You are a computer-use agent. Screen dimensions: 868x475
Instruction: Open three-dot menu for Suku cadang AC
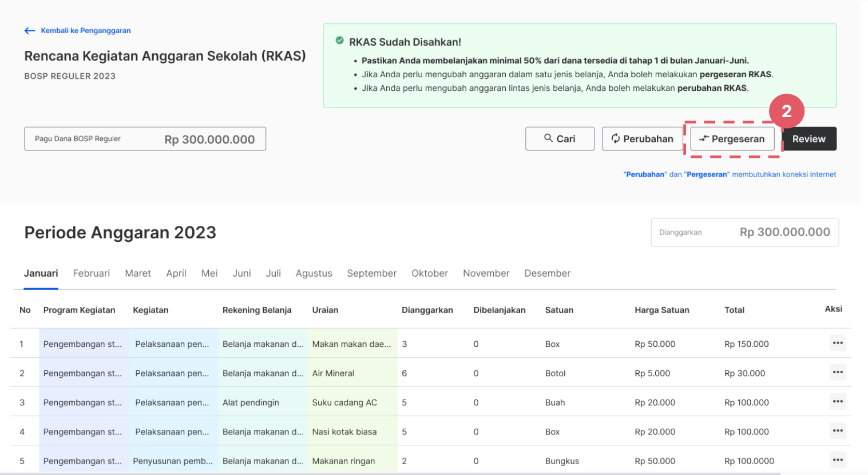click(x=838, y=401)
